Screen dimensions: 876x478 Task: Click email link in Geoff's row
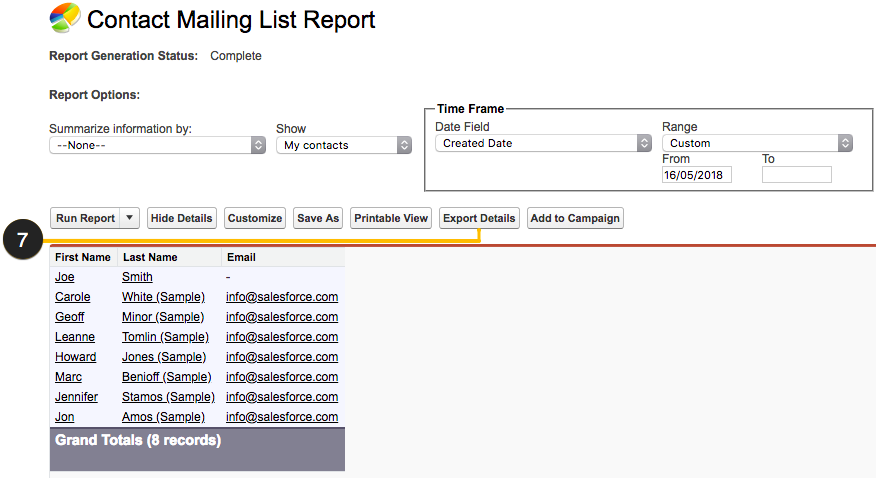point(282,317)
